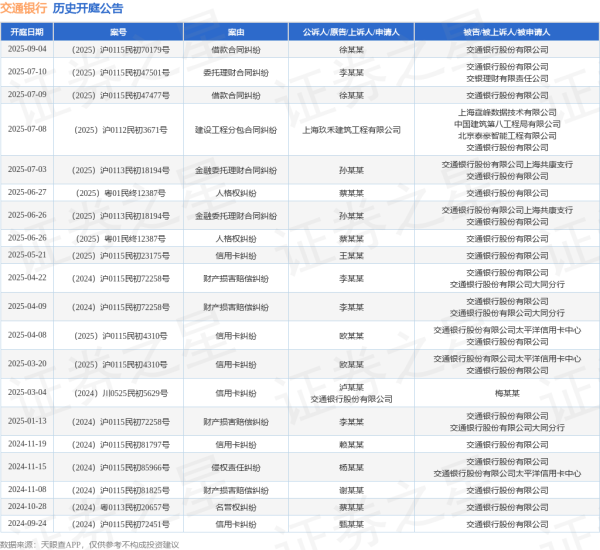Click the 公诉人/原告/上诉人/申请人 column header
This screenshot has height=550, width=600.
350,32
